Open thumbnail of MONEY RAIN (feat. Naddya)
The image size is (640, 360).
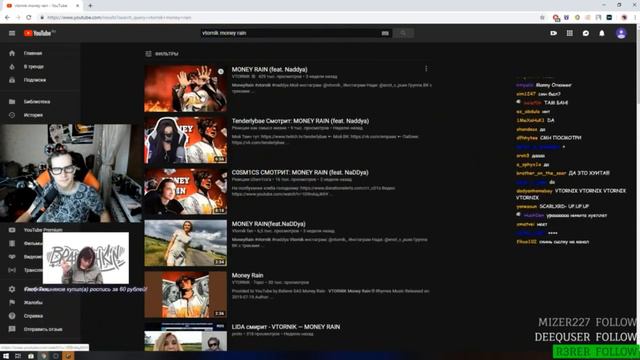pyautogui.click(x=185, y=89)
